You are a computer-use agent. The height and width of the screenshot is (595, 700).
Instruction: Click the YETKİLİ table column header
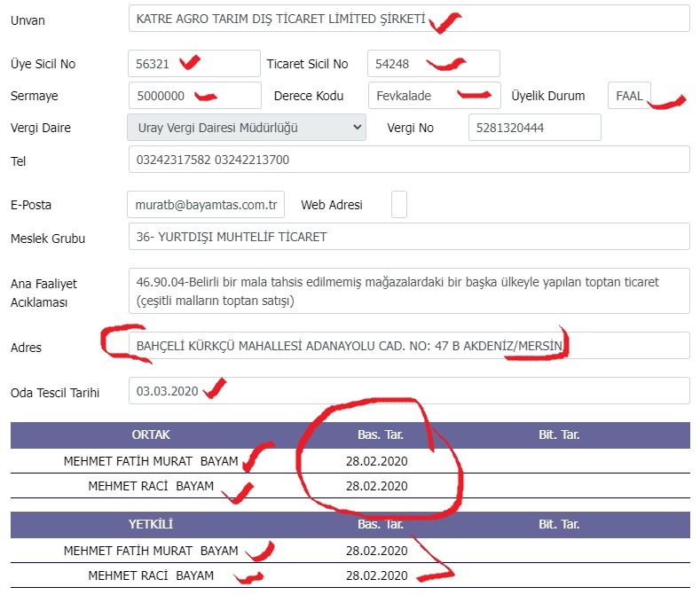pos(151,524)
